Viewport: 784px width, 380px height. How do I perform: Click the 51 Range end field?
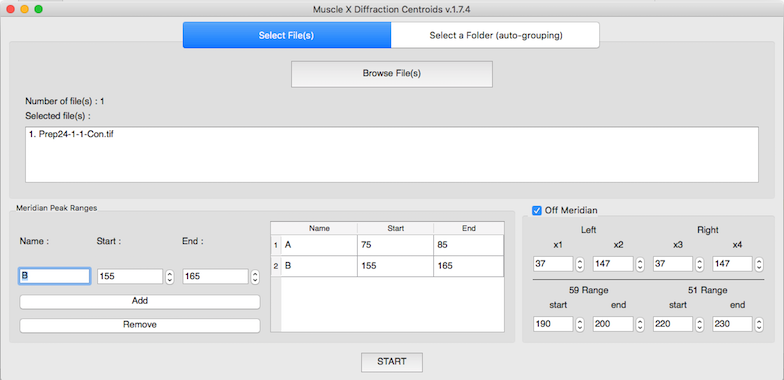(732, 324)
